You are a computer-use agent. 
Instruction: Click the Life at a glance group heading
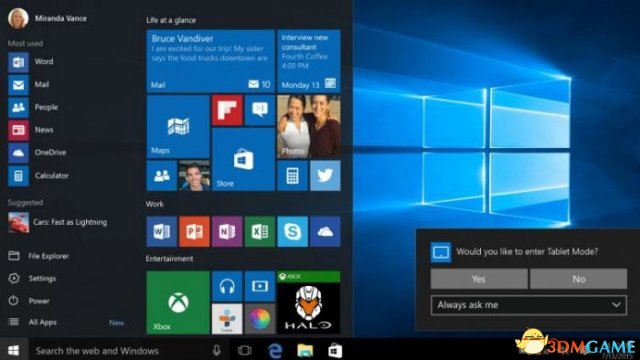[x=171, y=20]
